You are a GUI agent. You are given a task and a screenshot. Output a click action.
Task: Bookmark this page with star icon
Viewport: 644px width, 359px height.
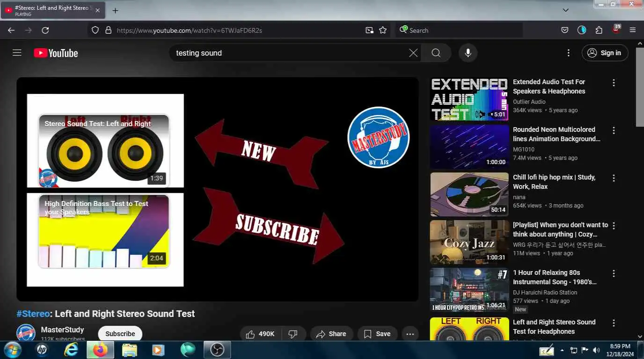pos(383,30)
